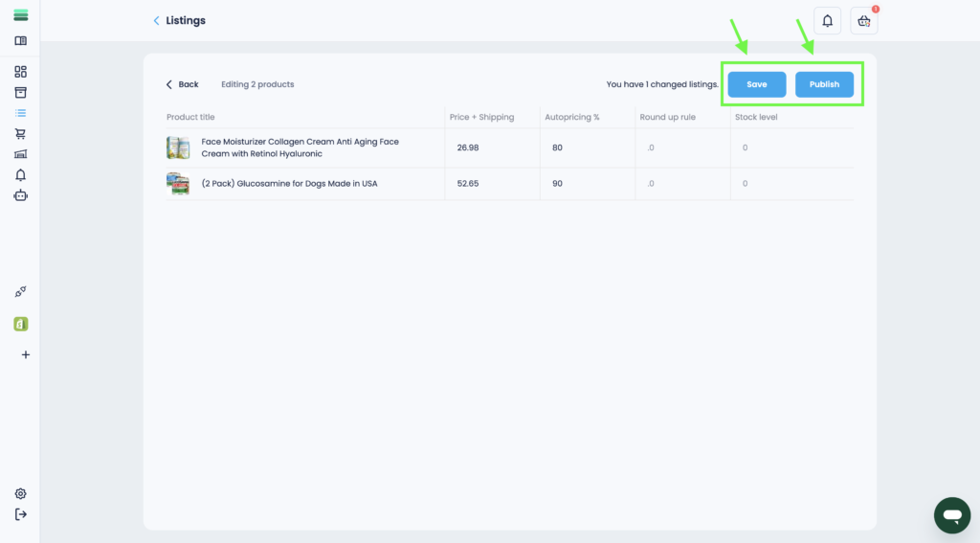Open the robot automation icon in sidebar
Image resolution: width=980 pixels, height=543 pixels.
pyautogui.click(x=21, y=195)
